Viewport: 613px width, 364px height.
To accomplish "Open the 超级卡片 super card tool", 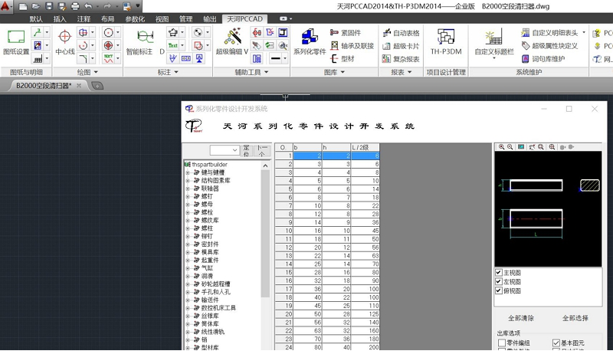I will click(401, 46).
